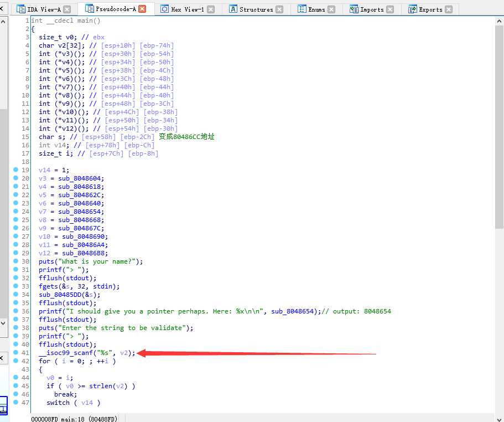Select sub_8048604 on line 20
Viewport: 504px width, 422px height.
(80, 178)
